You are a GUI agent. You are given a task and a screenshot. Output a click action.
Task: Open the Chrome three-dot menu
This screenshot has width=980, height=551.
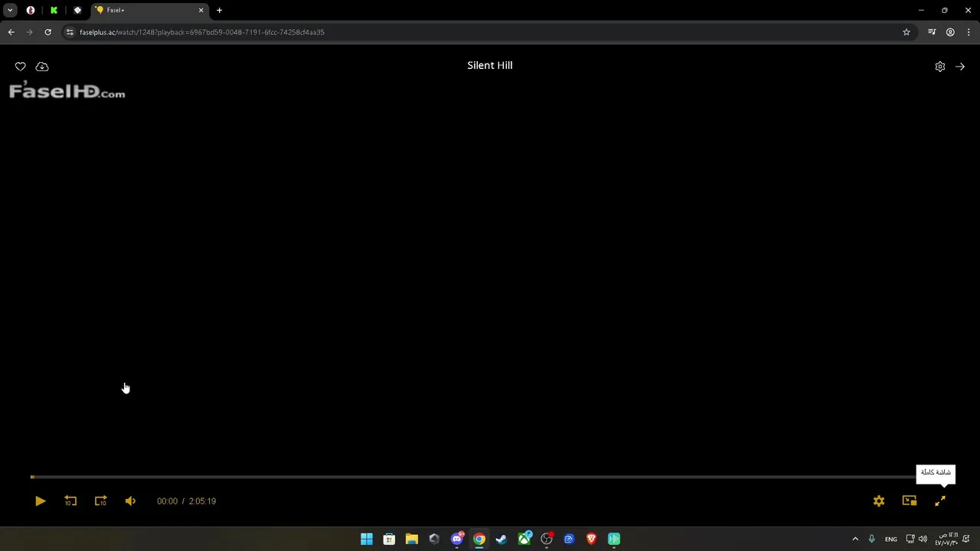pyautogui.click(x=969, y=32)
